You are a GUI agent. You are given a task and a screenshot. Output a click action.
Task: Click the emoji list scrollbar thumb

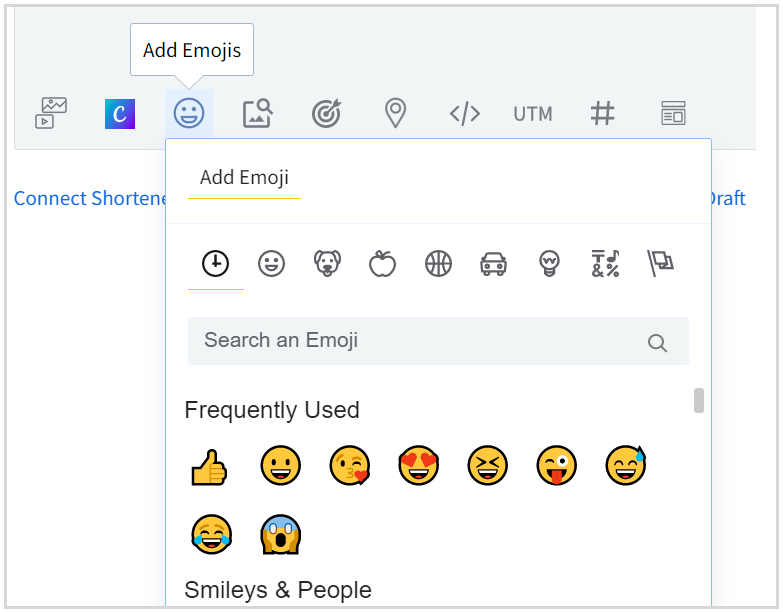tap(699, 400)
